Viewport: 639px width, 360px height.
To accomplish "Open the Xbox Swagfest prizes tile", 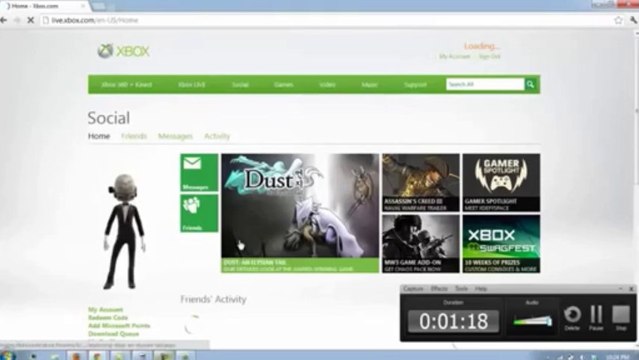I will click(501, 244).
